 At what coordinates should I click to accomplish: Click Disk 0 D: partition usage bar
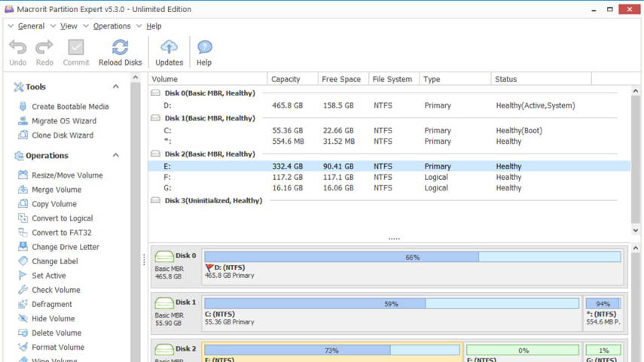412,257
